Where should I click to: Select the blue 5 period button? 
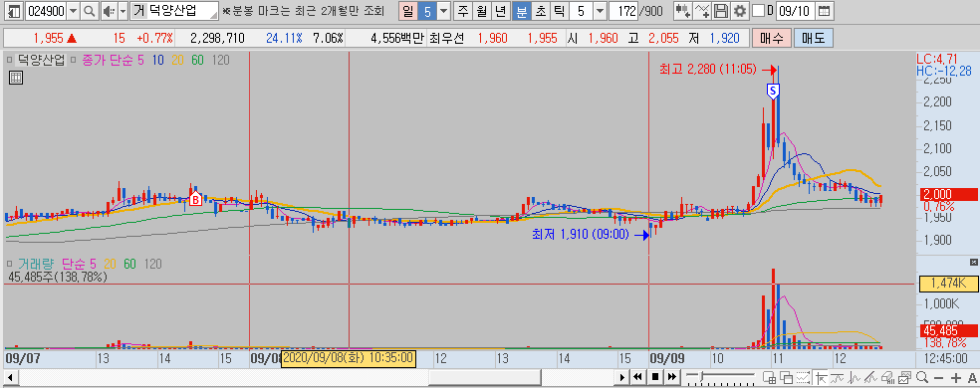[x=427, y=11]
